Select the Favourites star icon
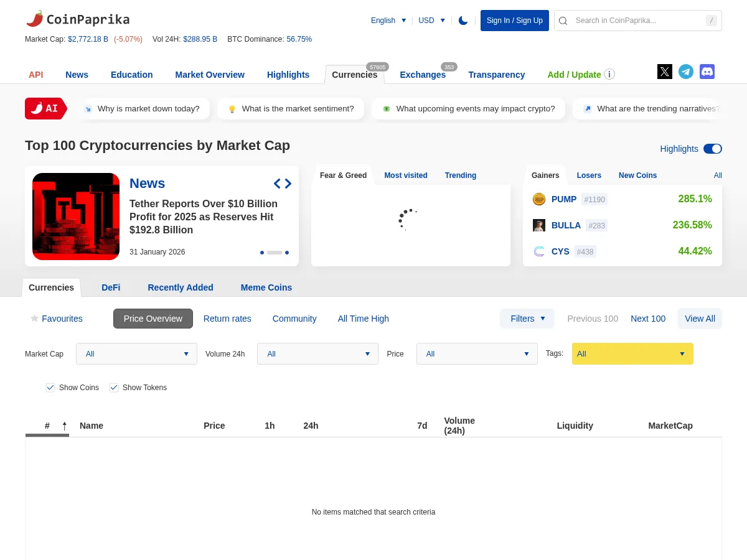Screen dimensions: 747x560 click(35, 318)
